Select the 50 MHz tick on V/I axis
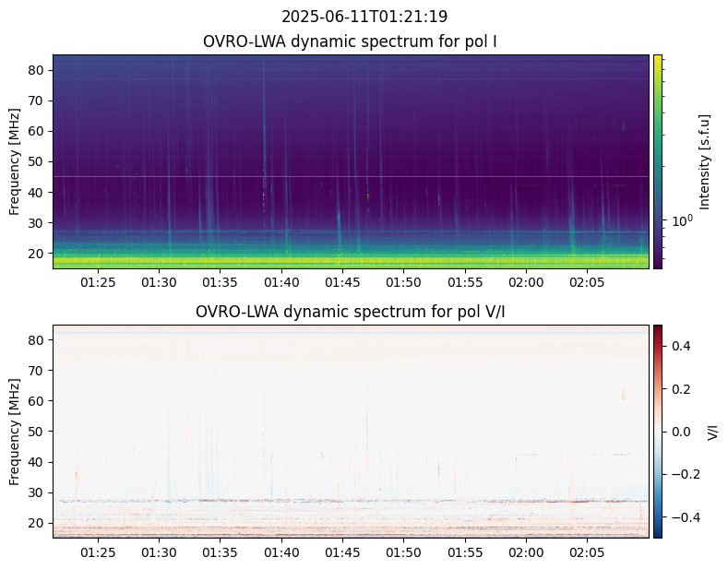Viewport: 728px width, 569px height. pyautogui.click(x=37, y=432)
